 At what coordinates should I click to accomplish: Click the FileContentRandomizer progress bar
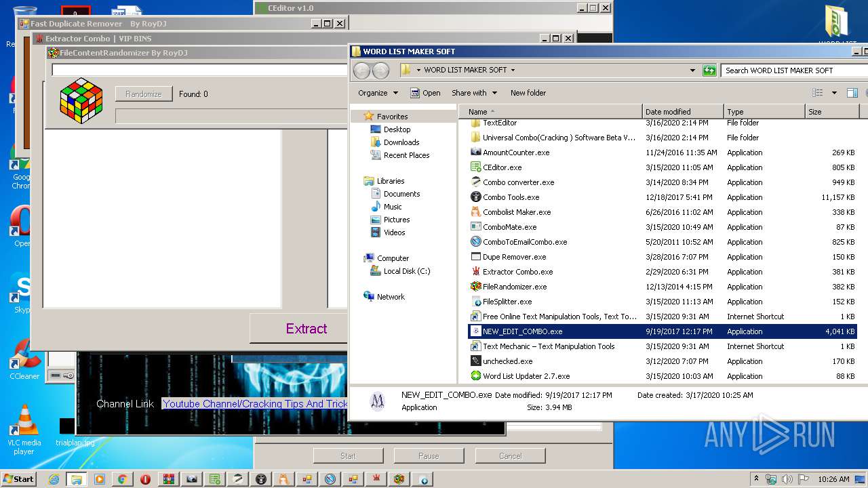click(231, 117)
